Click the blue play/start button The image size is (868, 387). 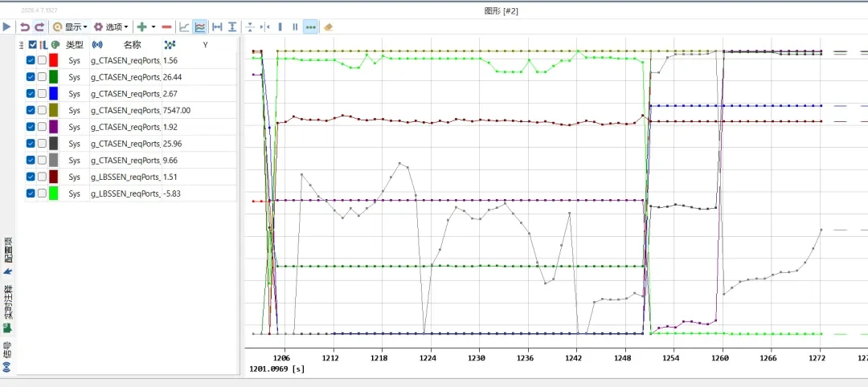7,26
